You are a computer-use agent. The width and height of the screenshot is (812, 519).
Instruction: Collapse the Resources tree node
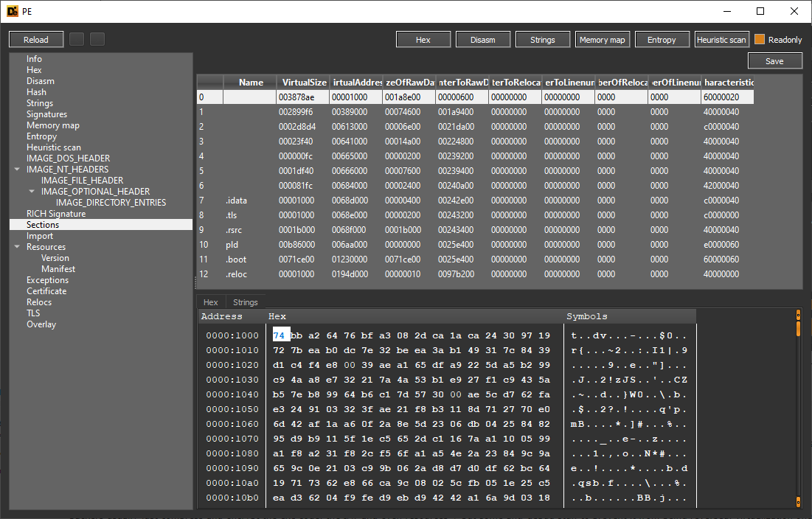tap(17, 247)
